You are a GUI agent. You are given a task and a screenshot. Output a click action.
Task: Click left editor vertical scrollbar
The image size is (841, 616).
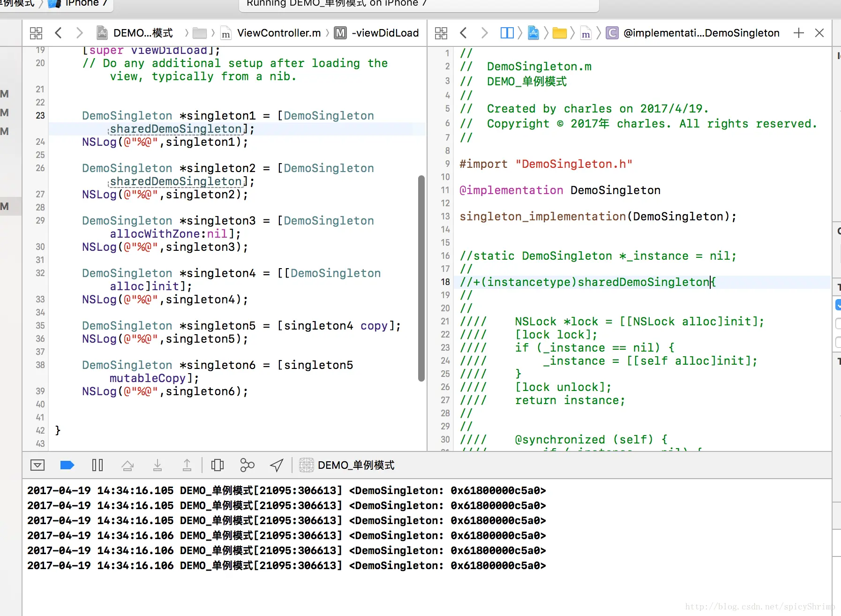pyautogui.click(x=421, y=278)
